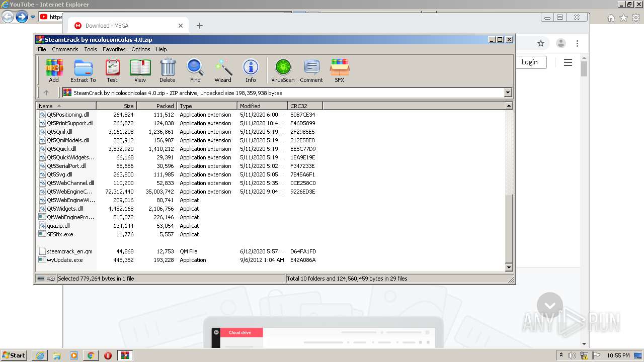Open the Tools menu
Image resolution: width=644 pixels, height=362 pixels.
pyautogui.click(x=91, y=49)
